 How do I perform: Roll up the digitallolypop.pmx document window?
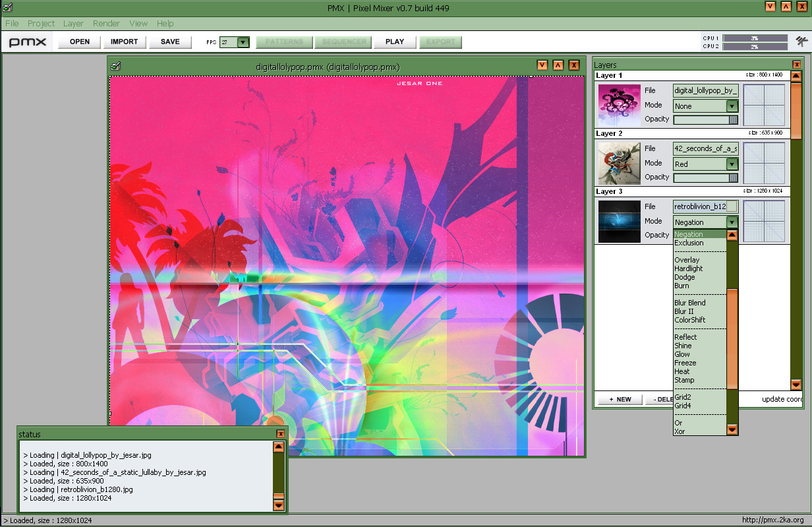tap(558, 65)
